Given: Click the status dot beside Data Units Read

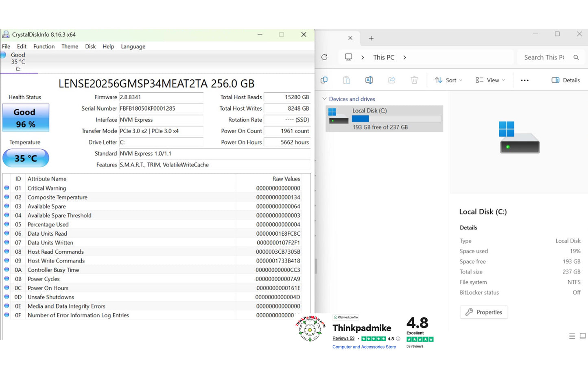Looking at the screenshot, I should click(7, 233).
